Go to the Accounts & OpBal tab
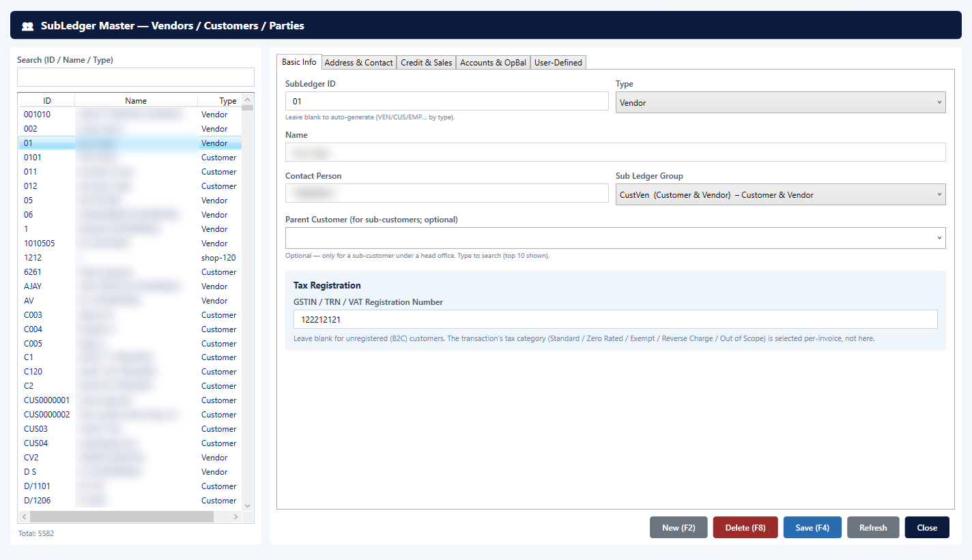972x560 pixels. pos(493,62)
